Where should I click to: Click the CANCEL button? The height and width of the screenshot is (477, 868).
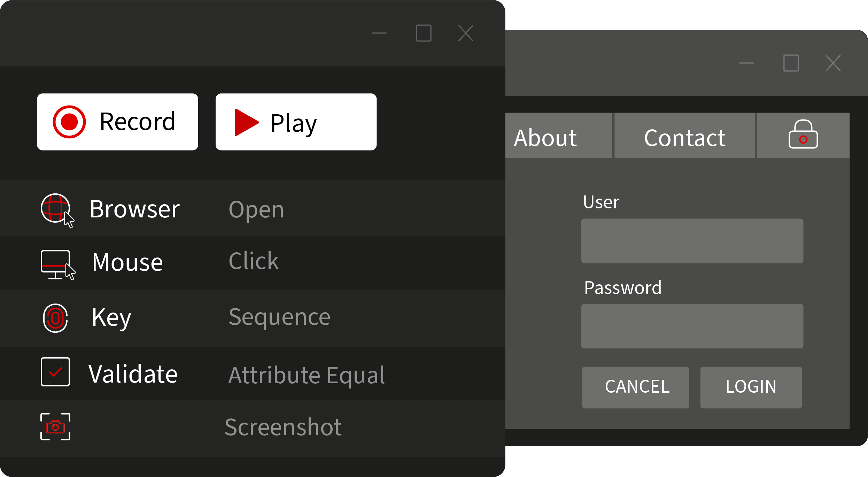(x=635, y=387)
